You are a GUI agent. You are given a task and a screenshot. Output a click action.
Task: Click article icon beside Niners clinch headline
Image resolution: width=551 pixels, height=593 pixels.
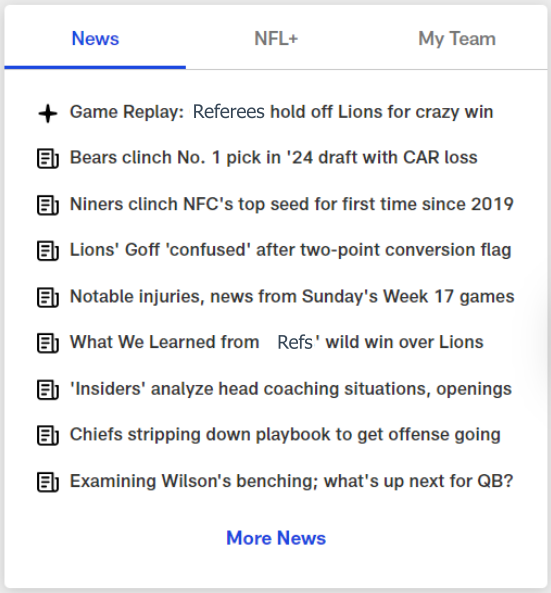click(x=48, y=205)
